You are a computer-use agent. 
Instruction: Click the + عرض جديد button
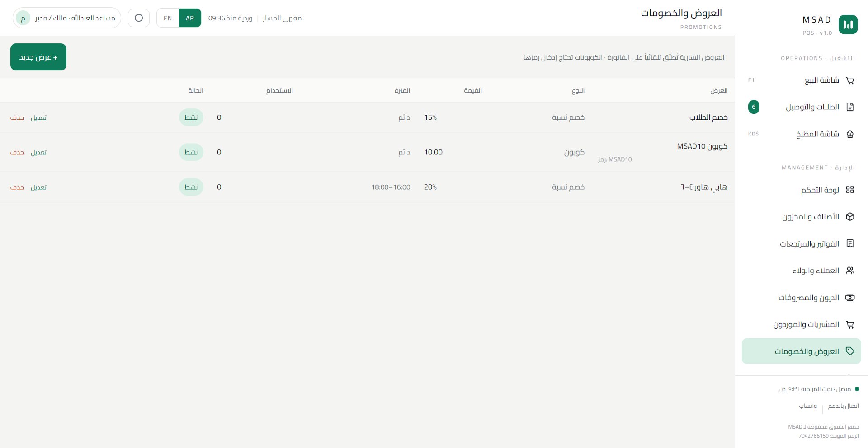(38, 57)
